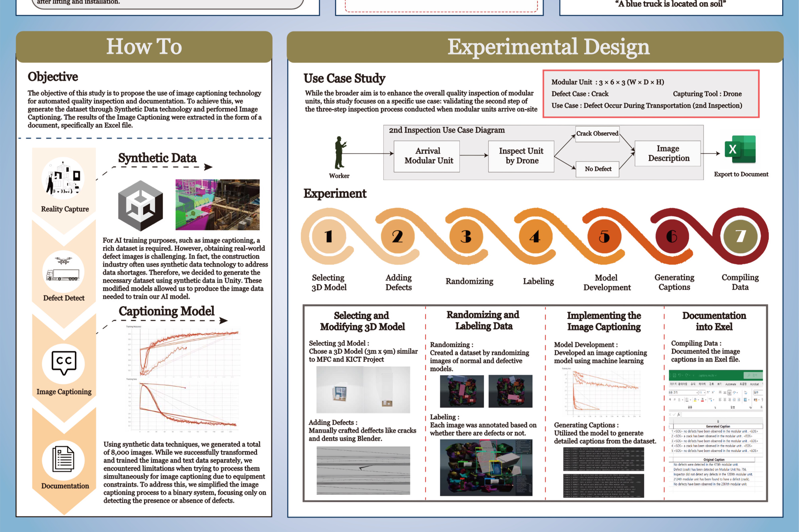The height and width of the screenshot is (532, 799).
Task: Click the red font color swatch in Excel
Action: click(x=703, y=400)
